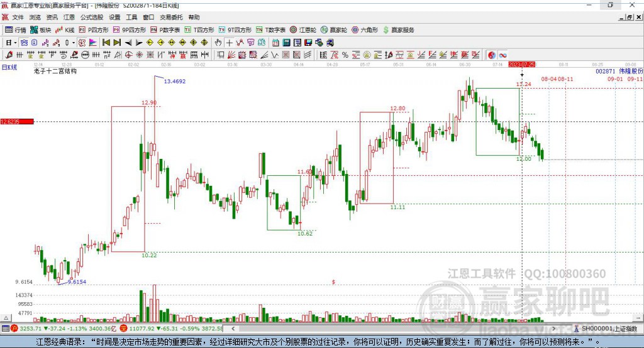Jump to the last bar
This screenshot has height=348, width=644.
click(x=117, y=43)
